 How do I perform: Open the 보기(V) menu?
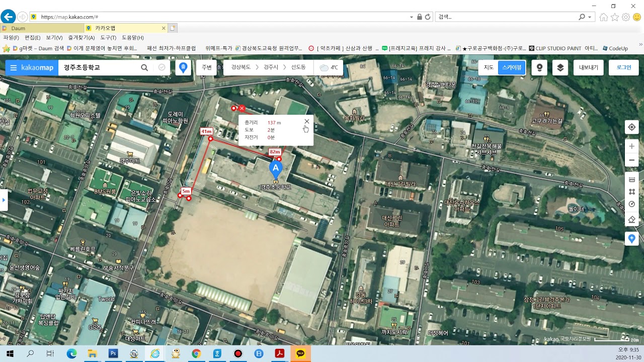click(54, 38)
